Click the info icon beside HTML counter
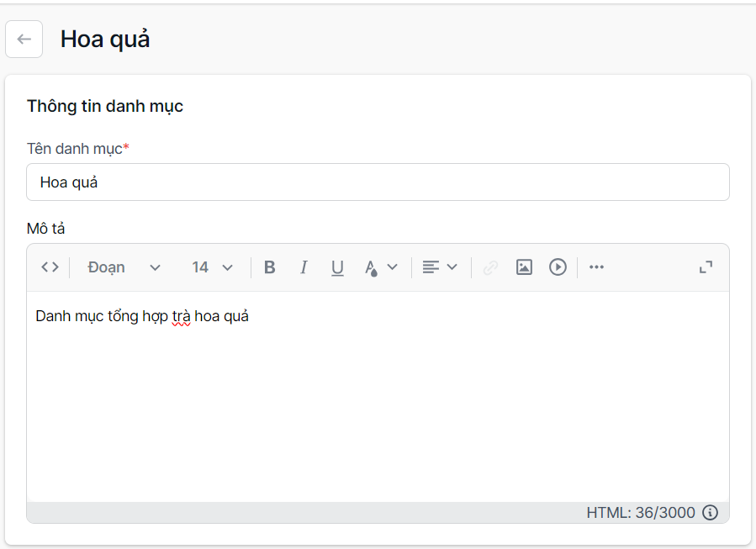Image resolution: width=756 pixels, height=549 pixels. pos(710,513)
